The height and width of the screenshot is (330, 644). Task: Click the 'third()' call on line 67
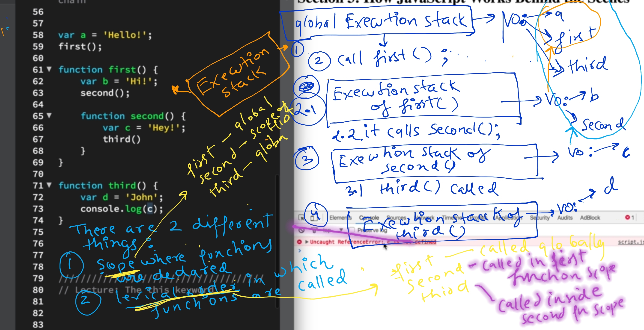click(122, 139)
